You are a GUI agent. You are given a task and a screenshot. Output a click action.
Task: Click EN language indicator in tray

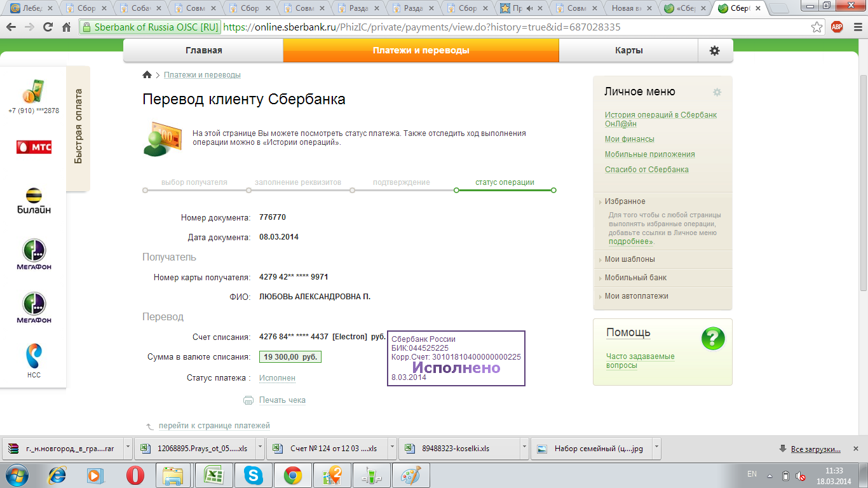(752, 474)
